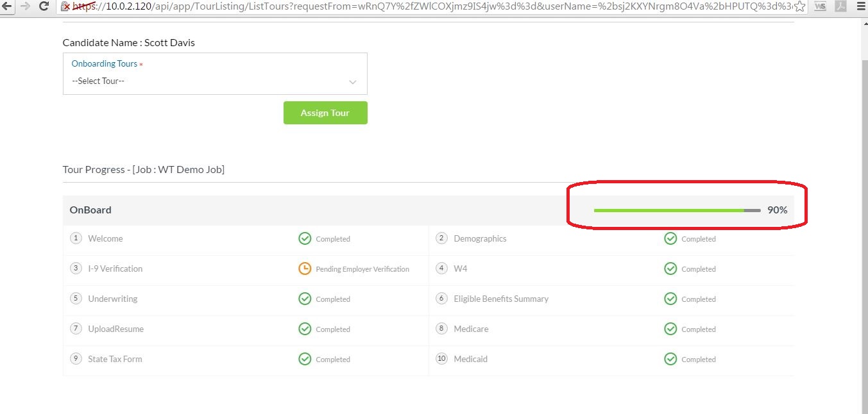868x414 pixels.
Task: Select the Demographics tour step
Action: [x=480, y=239]
